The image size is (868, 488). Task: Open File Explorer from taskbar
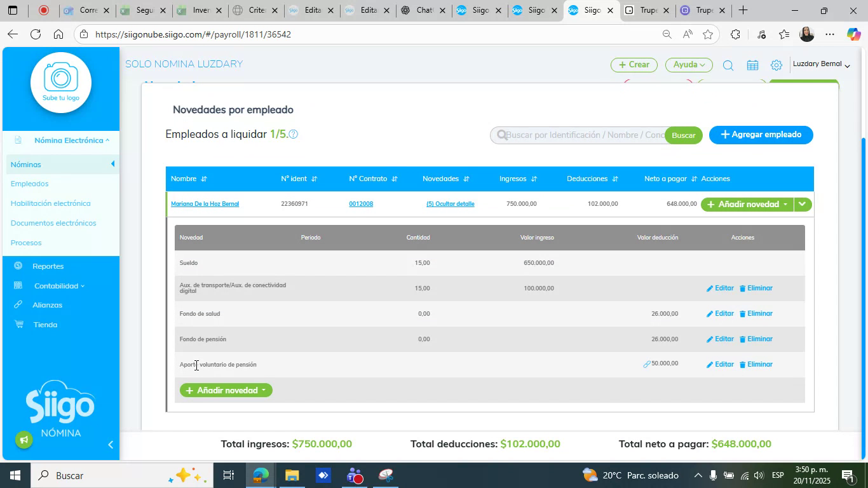[x=292, y=475]
